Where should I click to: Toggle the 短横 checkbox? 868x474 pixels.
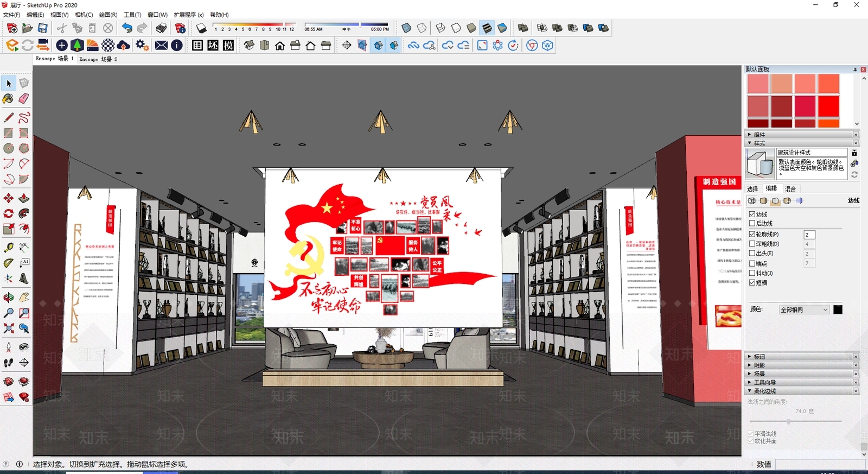point(752,282)
